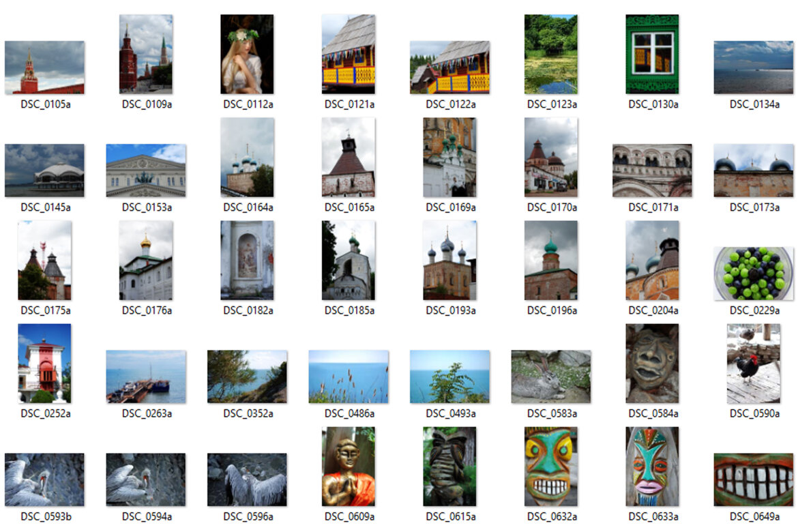Click the rabbit photo DSC_0583a
This screenshot has height=532, width=798.
[551, 375]
